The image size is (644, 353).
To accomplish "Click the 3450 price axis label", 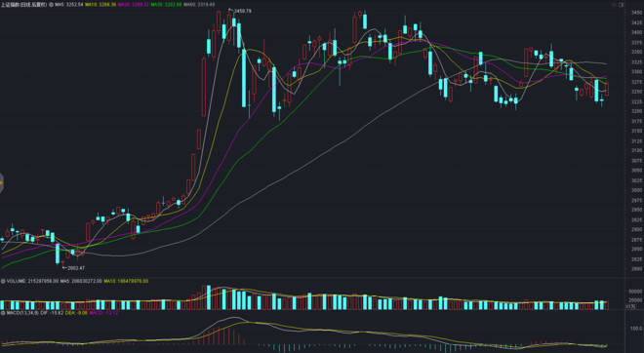I will (x=636, y=13).
